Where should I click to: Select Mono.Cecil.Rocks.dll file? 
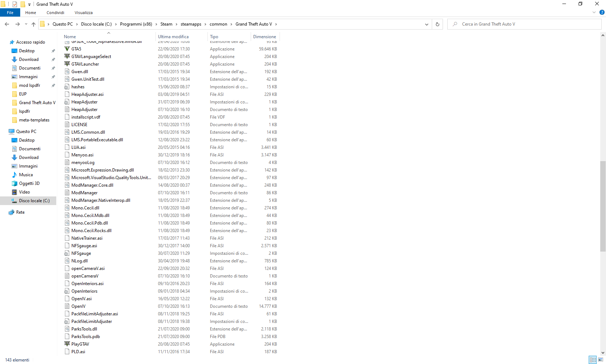[x=91, y=231]
